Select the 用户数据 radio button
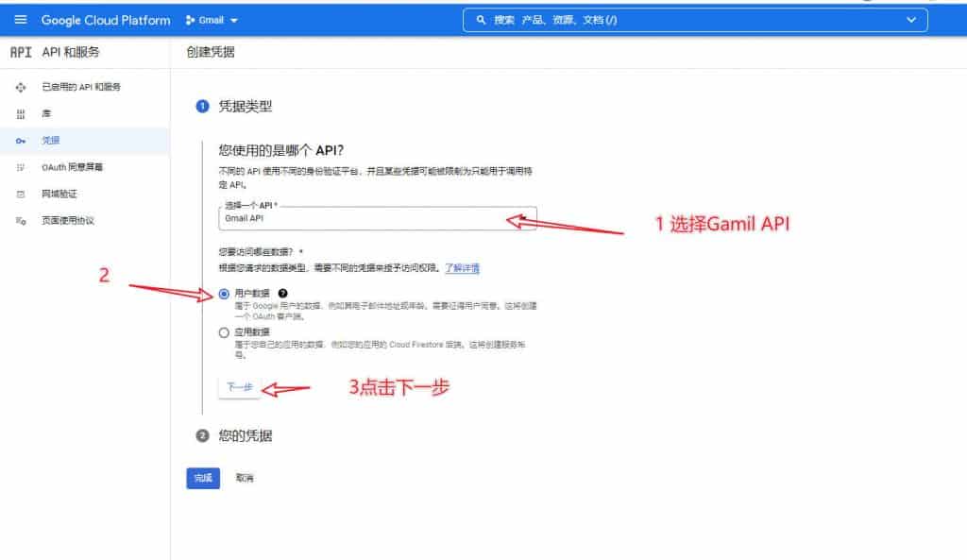The image size is (967, 560). tap(224, 294)
